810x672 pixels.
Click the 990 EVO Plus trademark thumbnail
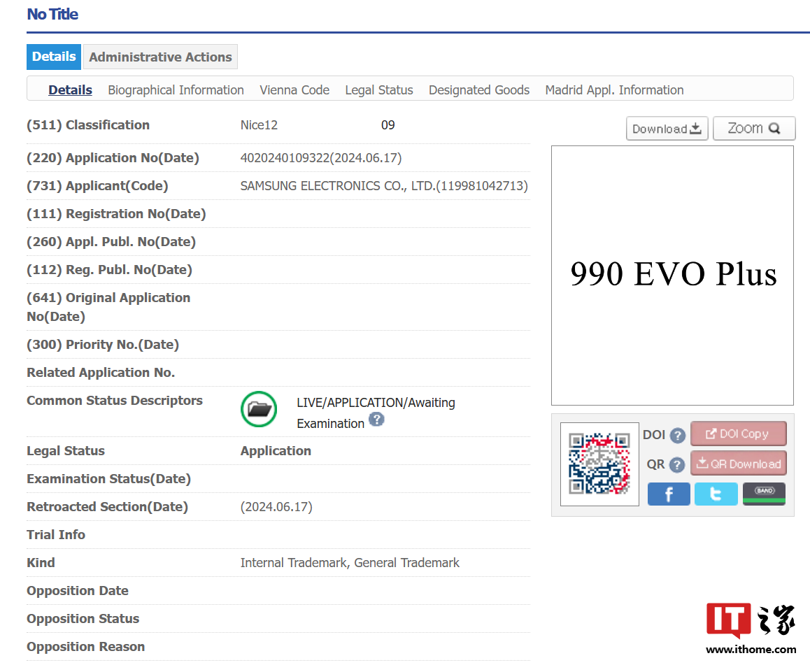(673, 276)
